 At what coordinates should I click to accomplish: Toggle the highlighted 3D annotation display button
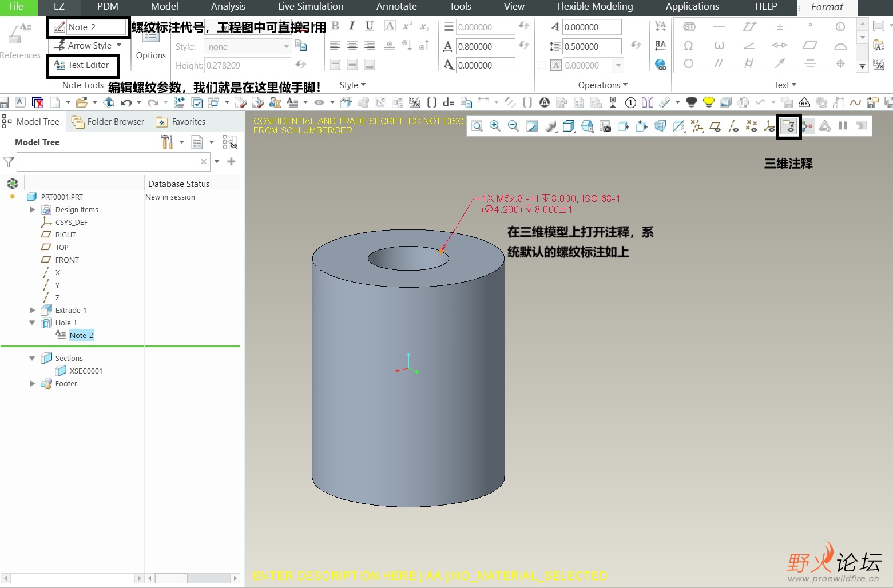click(788, 126)
